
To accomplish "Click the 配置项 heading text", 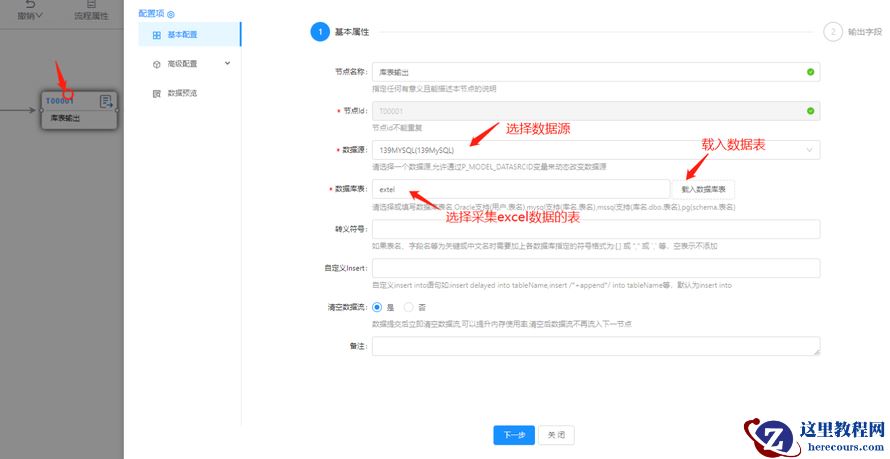I will (152, 14).
